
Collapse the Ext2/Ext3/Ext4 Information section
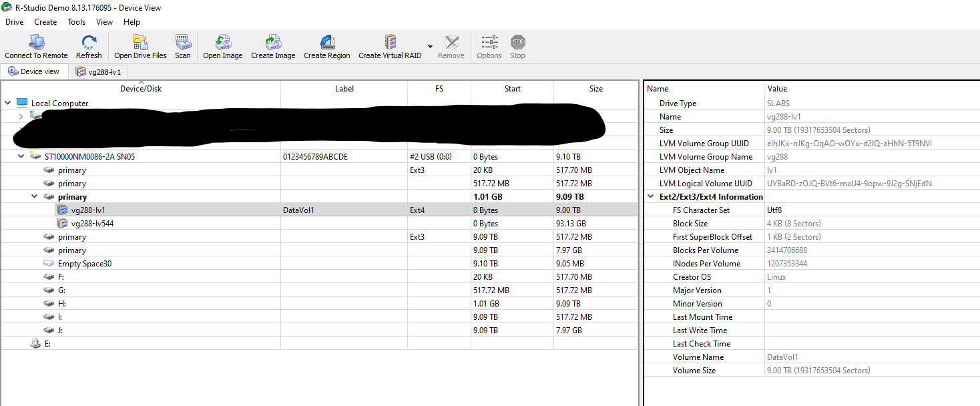pos(652,197)
